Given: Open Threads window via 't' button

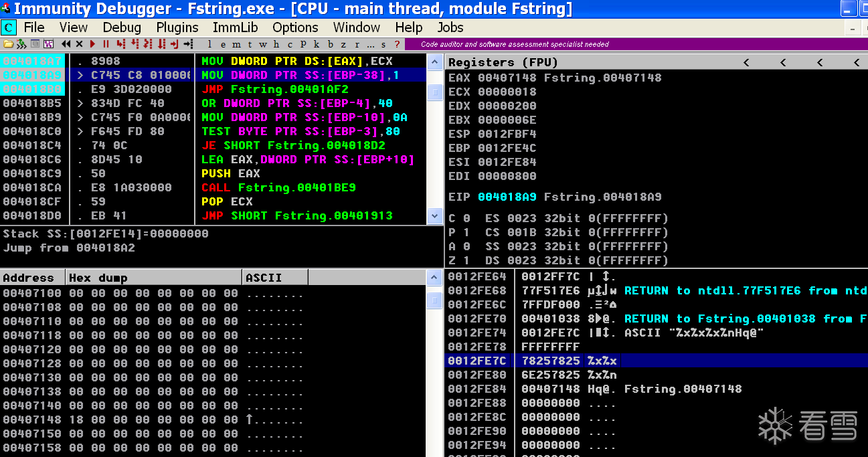Looking at the screenshot, I should pyautogui.click(x=250, y=44).
